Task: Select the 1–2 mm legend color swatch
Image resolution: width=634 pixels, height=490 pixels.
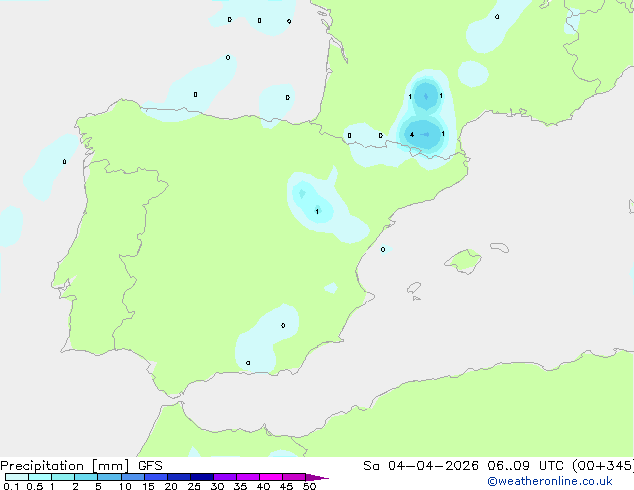Action: [63, 477]
